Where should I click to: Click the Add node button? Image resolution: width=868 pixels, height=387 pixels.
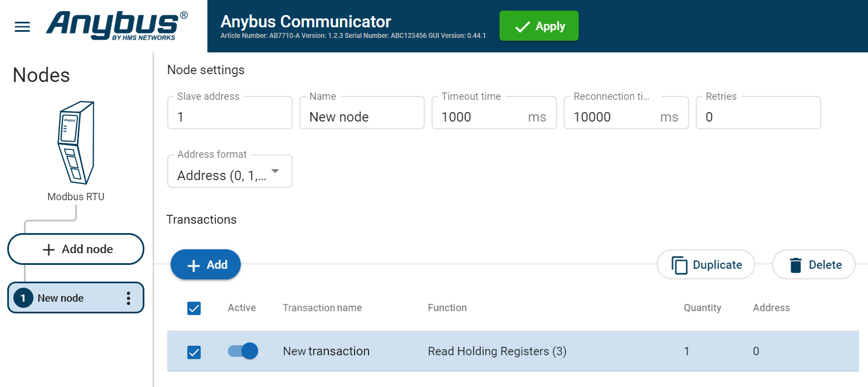(75, 249)
